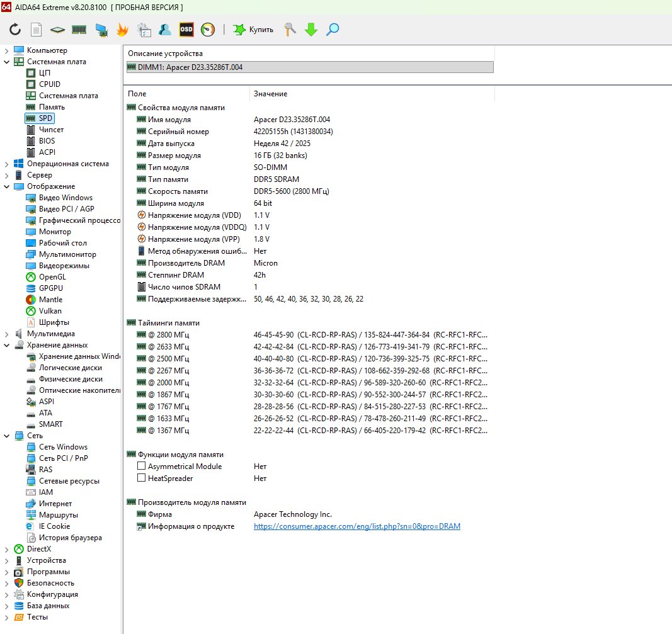The height and width of the screenshot is (634, 672).
Task: Expand the Устройства tree node
Action: coord(6,560)
